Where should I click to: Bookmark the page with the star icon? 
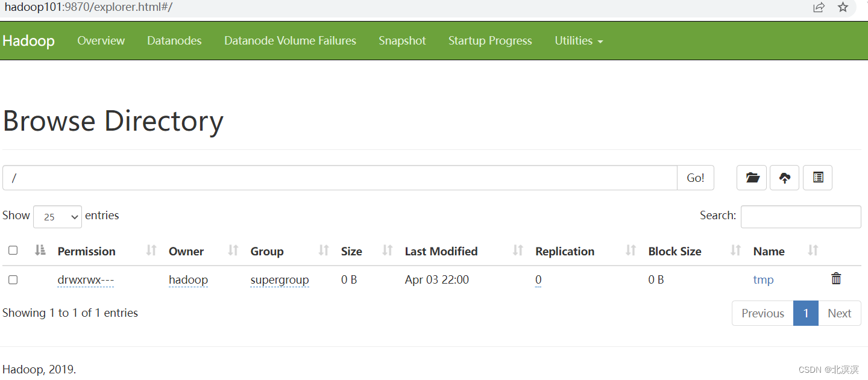[843, 7]
